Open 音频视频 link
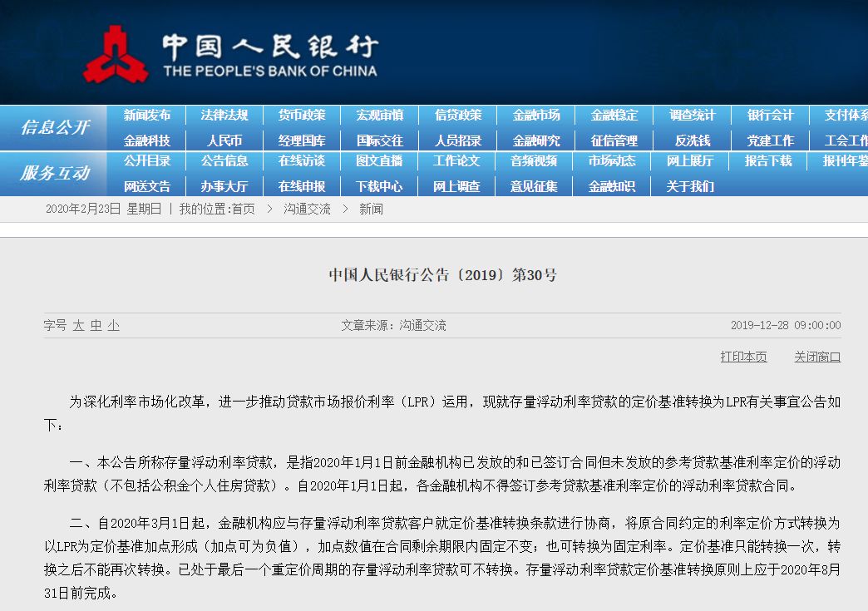 tap(534, 161)
